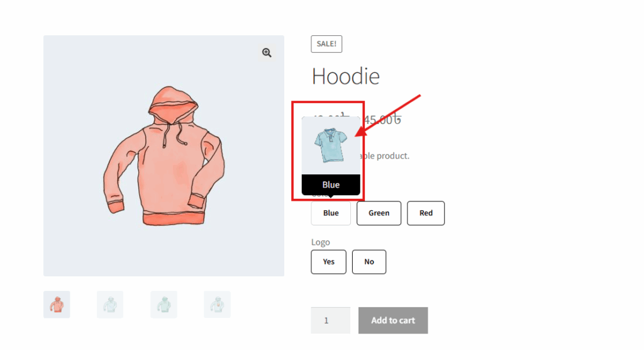This screenshot has height=350, width=644.
Task: Click the Logo attribute label
Action: point(320,242)
